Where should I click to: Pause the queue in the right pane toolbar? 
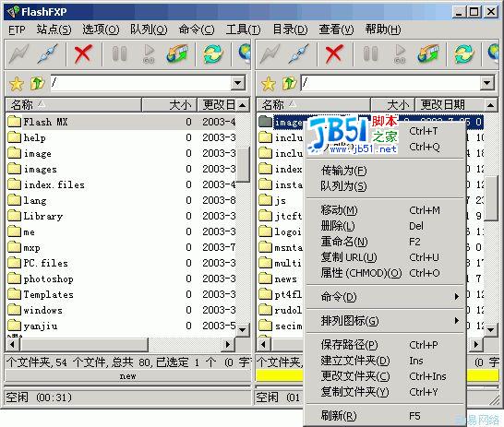(370, 53)
